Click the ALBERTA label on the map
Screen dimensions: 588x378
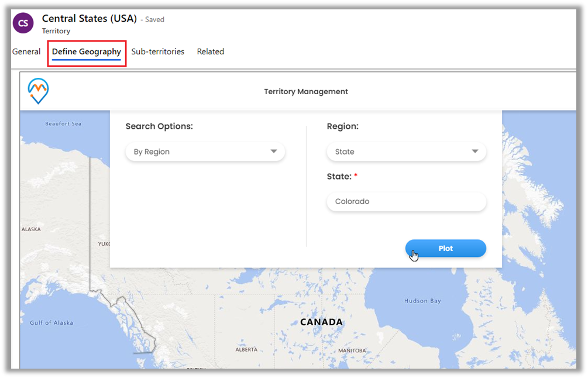point(246,350)
